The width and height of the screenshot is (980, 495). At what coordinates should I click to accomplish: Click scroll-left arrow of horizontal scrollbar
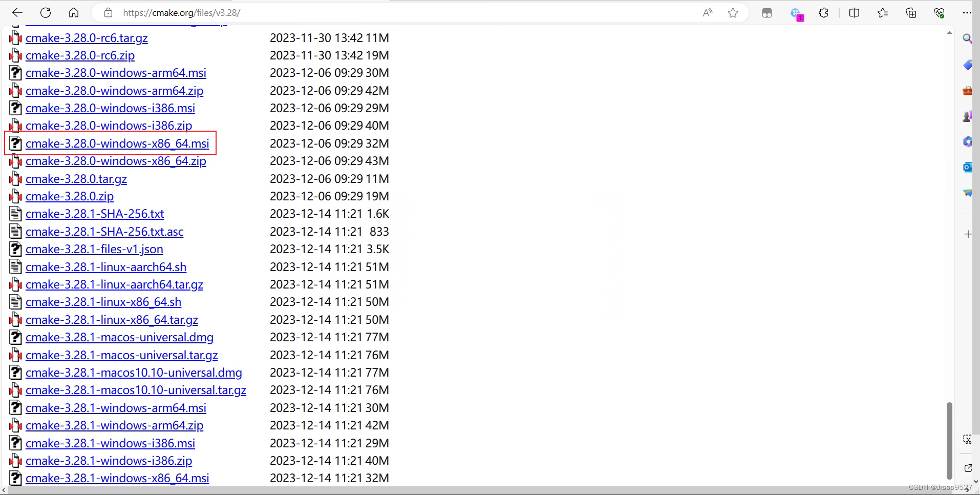pos(4,490)
